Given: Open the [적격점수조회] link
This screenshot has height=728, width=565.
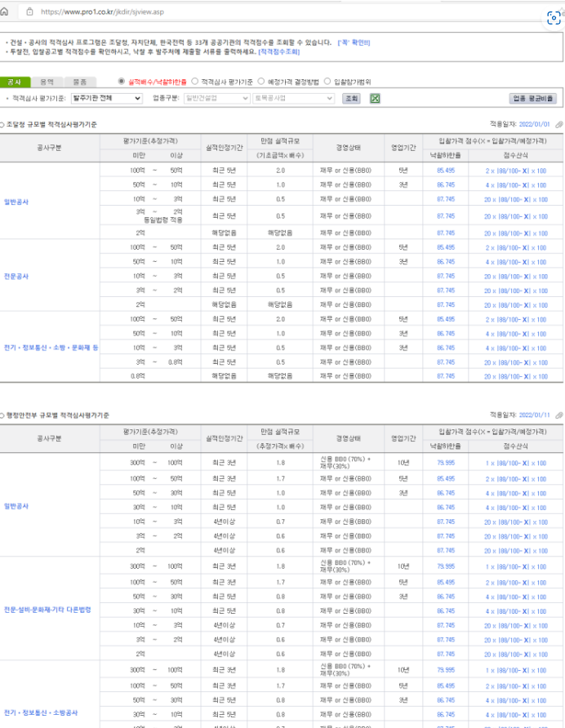Looking at the screenshot, I should (x=278, y=51).
